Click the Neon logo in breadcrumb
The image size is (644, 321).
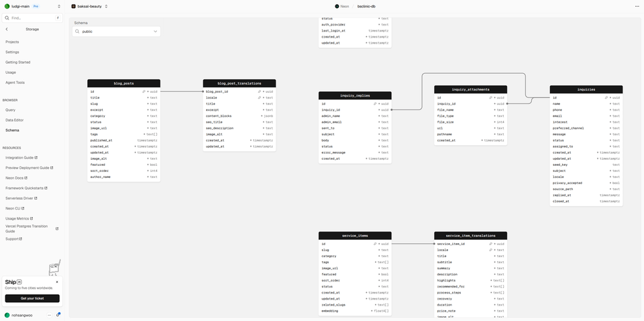tap(337, 7)
